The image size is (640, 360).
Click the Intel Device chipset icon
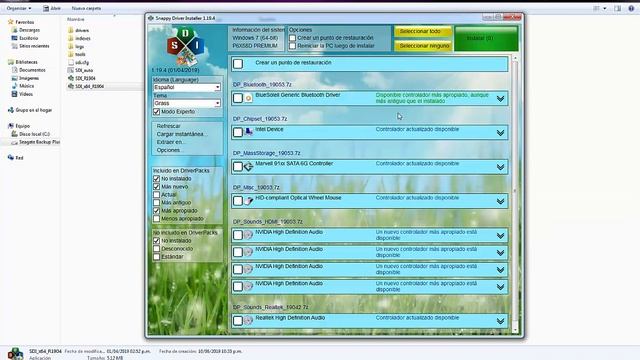[x=248, y=132]
